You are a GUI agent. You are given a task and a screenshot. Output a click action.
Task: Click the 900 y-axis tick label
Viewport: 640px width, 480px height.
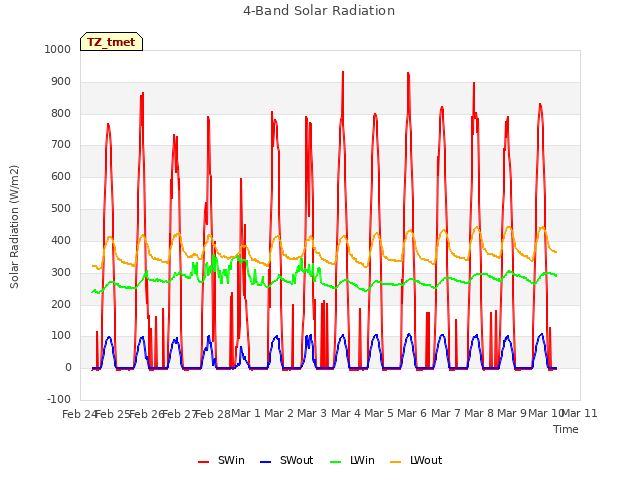click(x=61, y=81)
